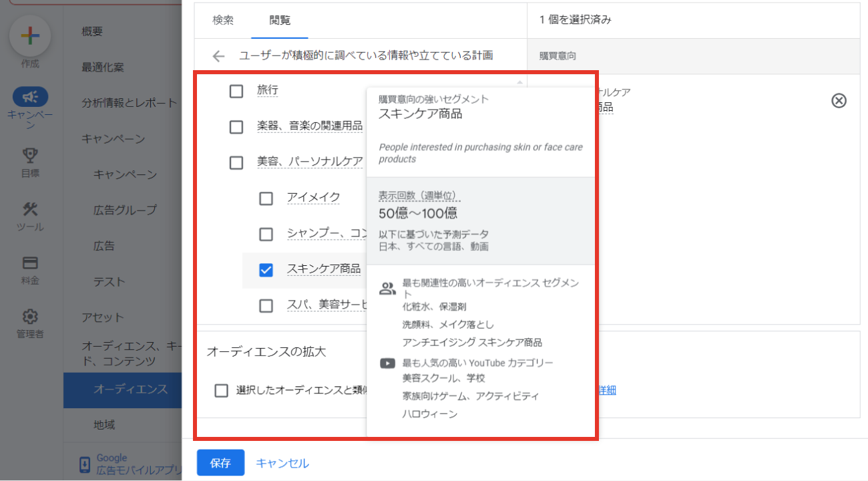Click the scroll-up arrow in category list
Viewport: 868px width, 481px height.
click(x=519, y=83)
